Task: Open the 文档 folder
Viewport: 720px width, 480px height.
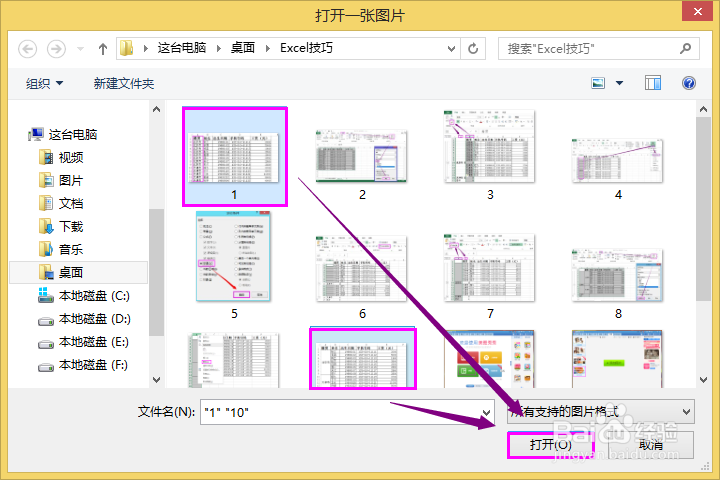Action: [x=62, y=203]
